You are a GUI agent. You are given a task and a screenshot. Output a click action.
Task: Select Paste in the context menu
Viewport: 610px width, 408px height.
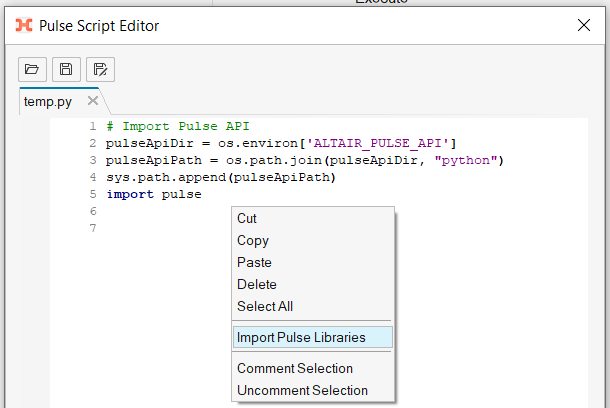[x=254, y=262]
